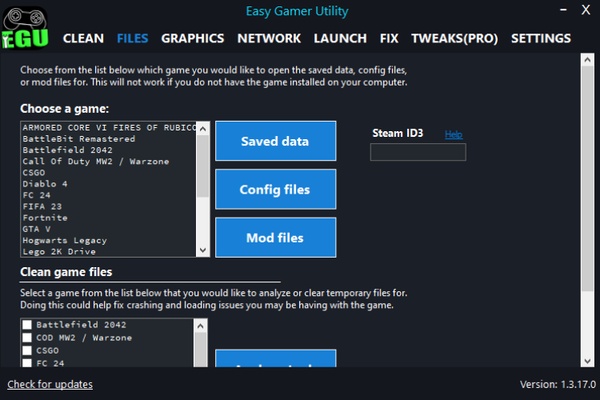Viewport: 600px width, 400px height.
Task: Minimize the Easy Gamer Utility window
Action: [563, 10]
